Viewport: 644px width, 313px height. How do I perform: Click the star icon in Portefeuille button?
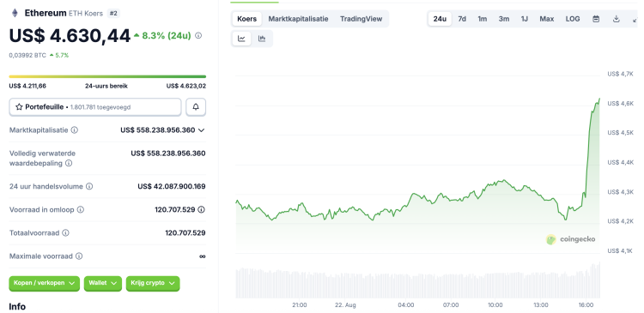pyautogui.click(x=19, y=107)
